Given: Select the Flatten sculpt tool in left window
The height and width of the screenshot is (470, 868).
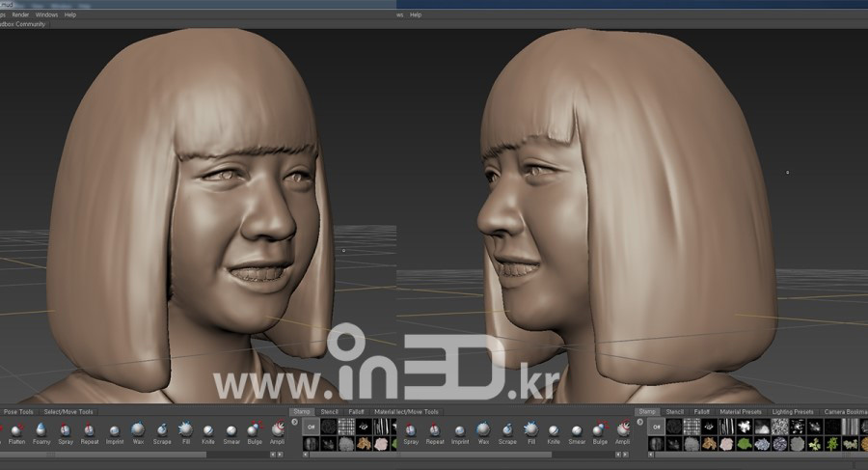Looking at the screenshot, I should (x=16, y=433).
